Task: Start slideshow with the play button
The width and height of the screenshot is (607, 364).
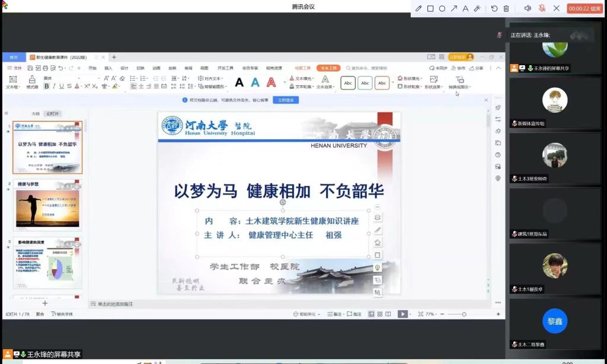Action: 402,314
